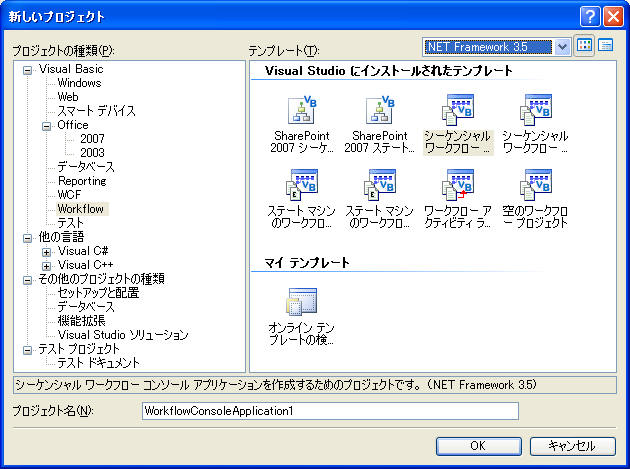Screen dimensions: 630x469
Task: Click the テスト プロジェクト tree label
Action: point(79,349)
